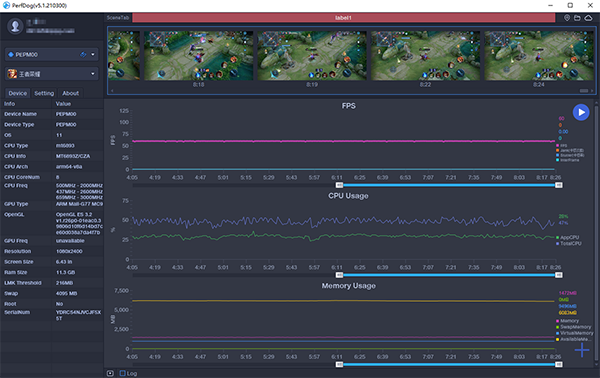Viewport: 600px width, 378px height.
Task: Click the Memory Usage chart title
Action: pos(349,286)
